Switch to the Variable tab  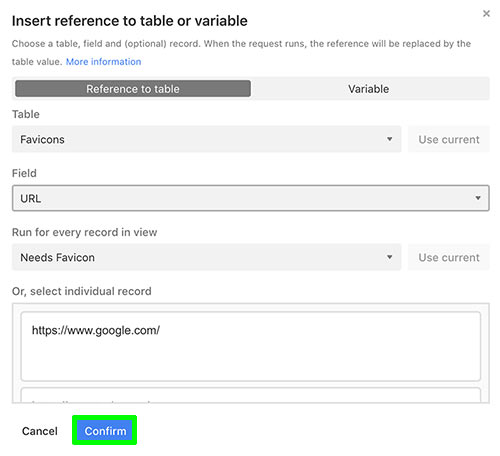[368, 89]
